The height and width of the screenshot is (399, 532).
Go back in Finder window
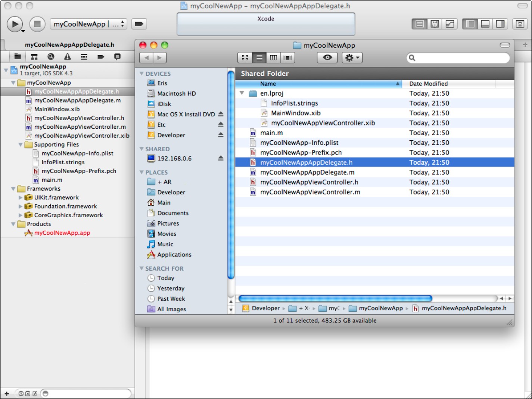point(146,58)
